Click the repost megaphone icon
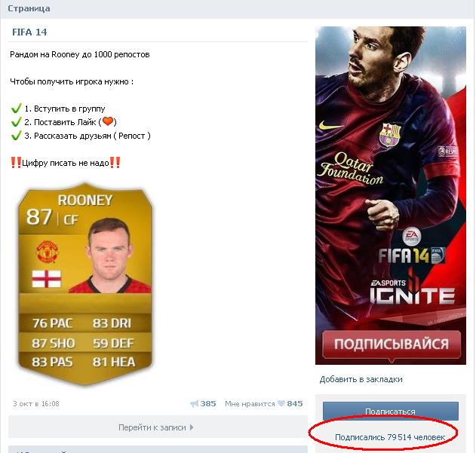Viewport: 476px width, 453px height. 194,403
